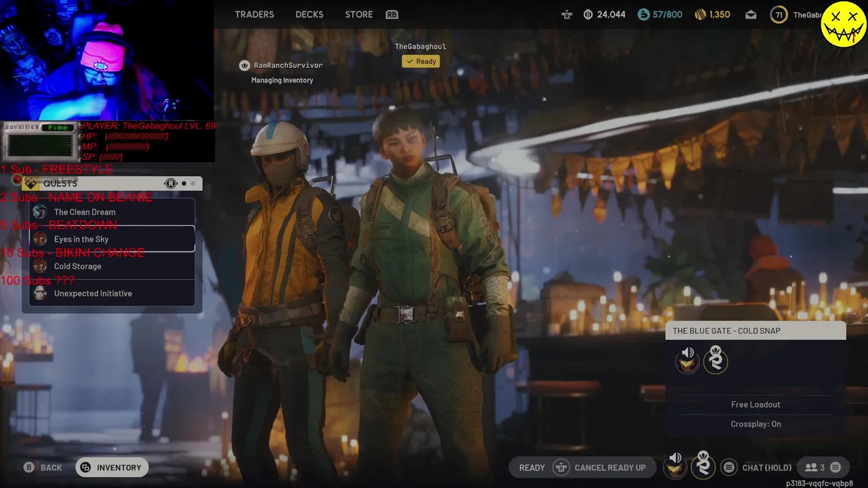The height and width of the screenshot is (488, 868).
Task: Click CHAT (HOLD)
Action: click(767, 468)
